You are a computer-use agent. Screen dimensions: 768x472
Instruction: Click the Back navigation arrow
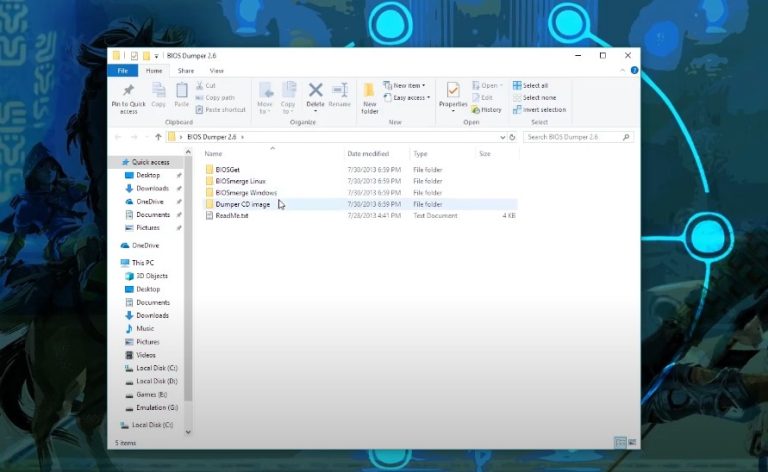[118, 137]
